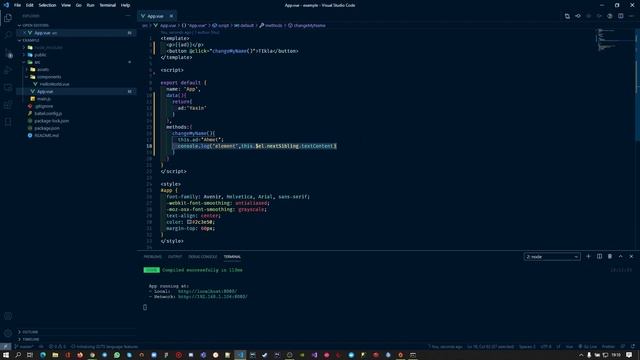Open Remote Explorer in activity bar

coord(8,87)
